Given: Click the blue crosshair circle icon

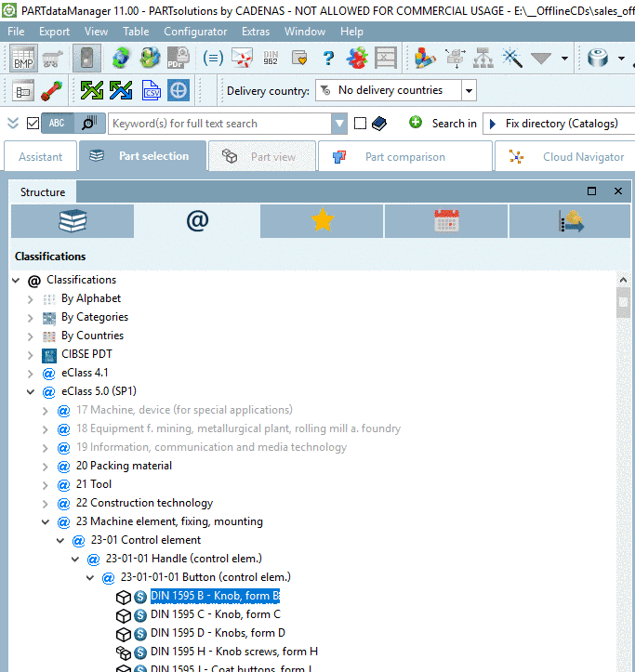Looking at the screenshot, I should pyautogui.click(x=179, y=90).
